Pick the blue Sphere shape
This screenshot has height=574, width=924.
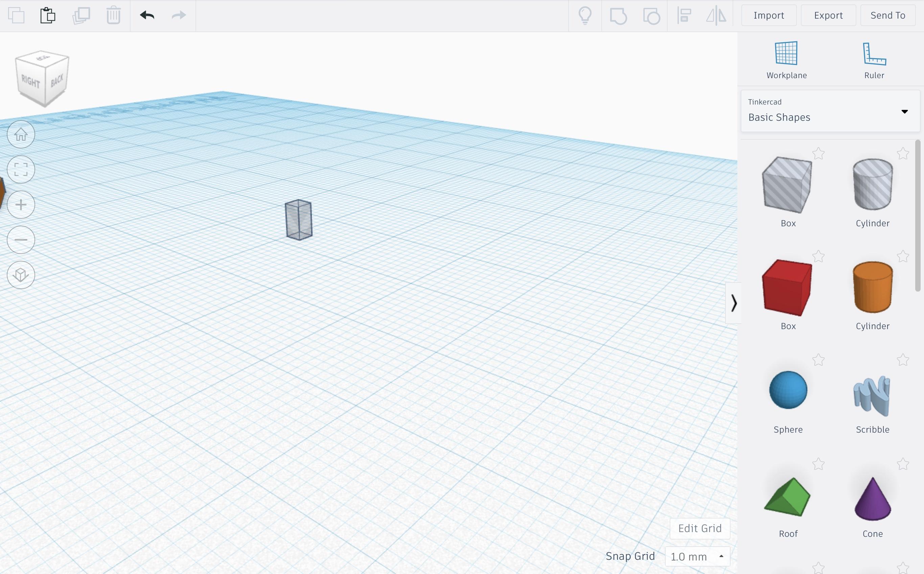point(788,390)
